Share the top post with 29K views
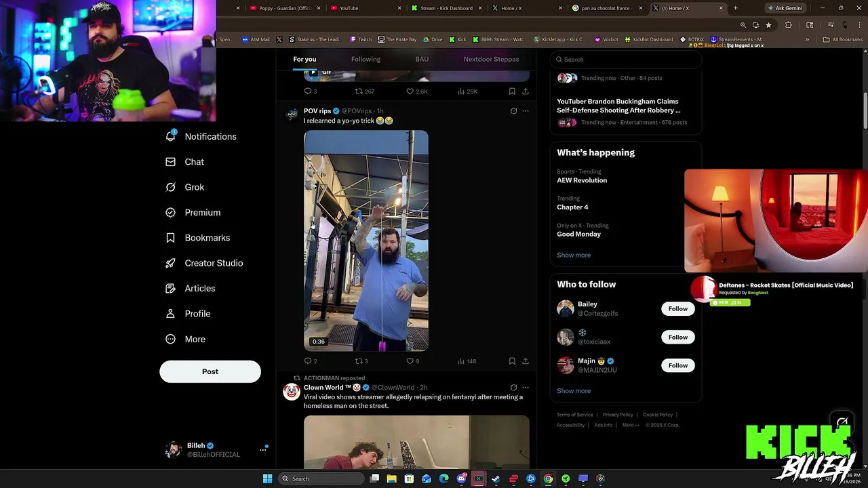 point(525,91)
